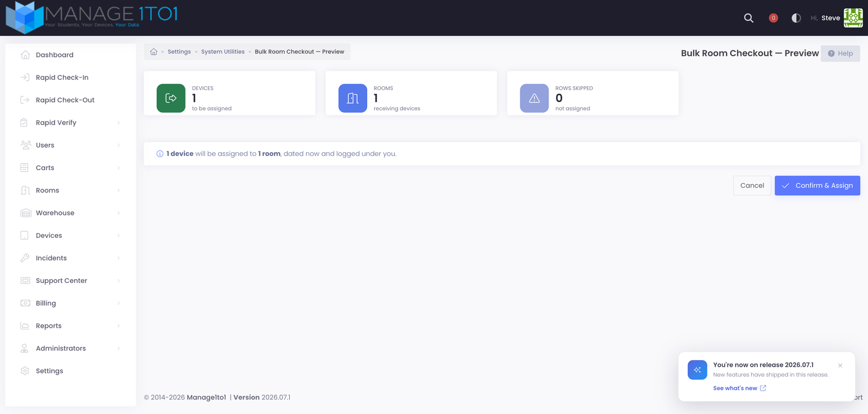Toggle dark mode contrast icon
Viewport: 868px width, 414px height.
click(x=796, y=18)
